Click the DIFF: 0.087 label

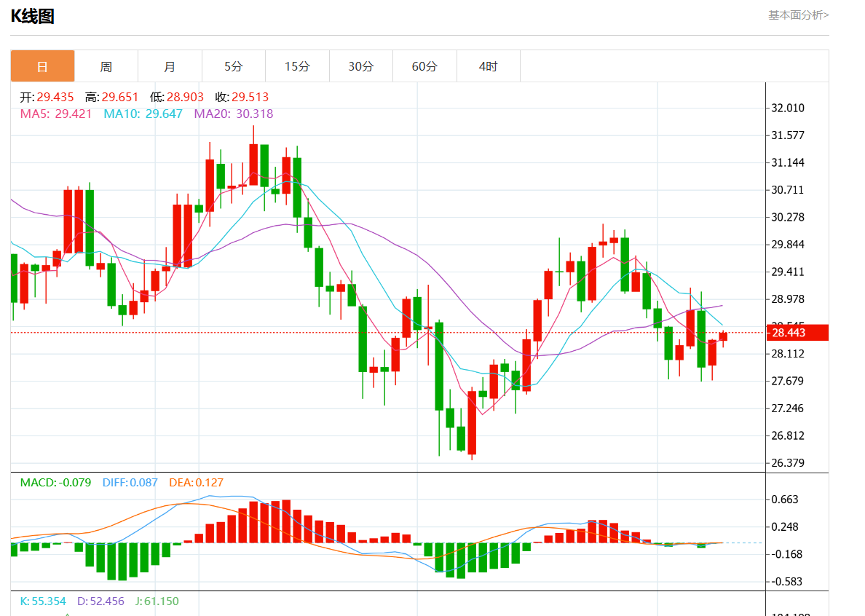[x=130, y=483]
